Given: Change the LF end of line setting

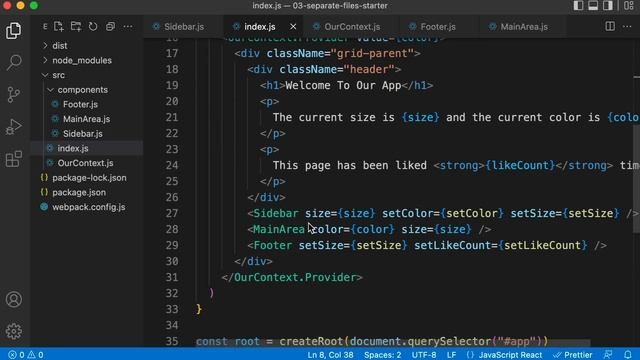Looking at the screenshot, I should (x=451, y=355).
